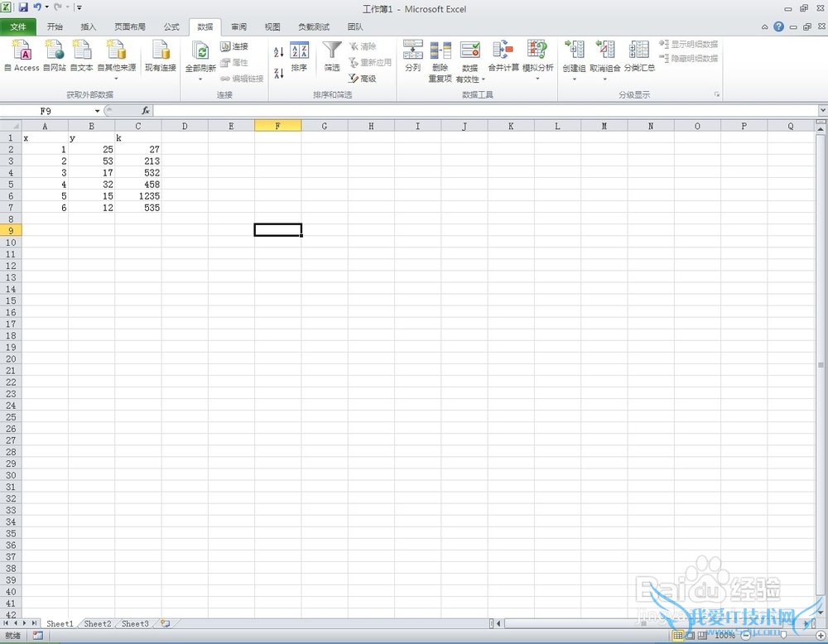Image resolution: width=828 pixels, height=644 pixels.
Task: Click Properties (属性) button
Action: (x=234, y=62)
